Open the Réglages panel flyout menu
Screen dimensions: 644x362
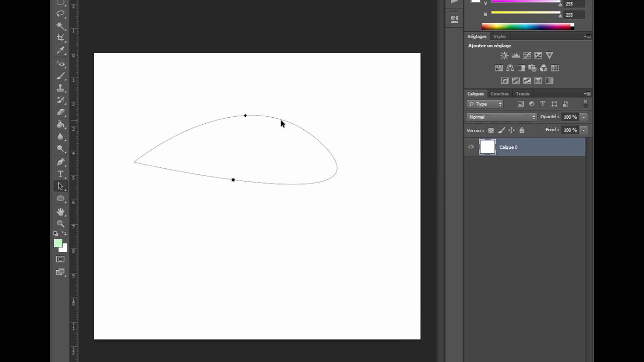point(587,36)
